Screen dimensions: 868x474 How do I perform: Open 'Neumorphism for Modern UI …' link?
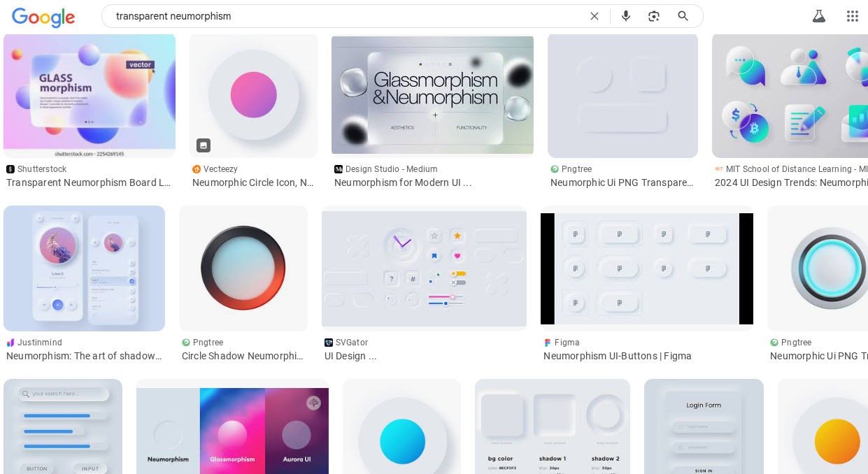point(403,182)
